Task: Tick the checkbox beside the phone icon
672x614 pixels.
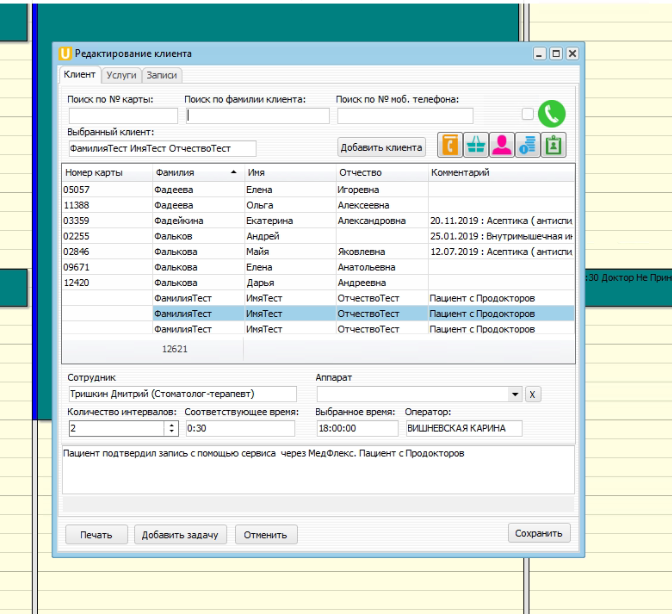Action: [528, 114]
